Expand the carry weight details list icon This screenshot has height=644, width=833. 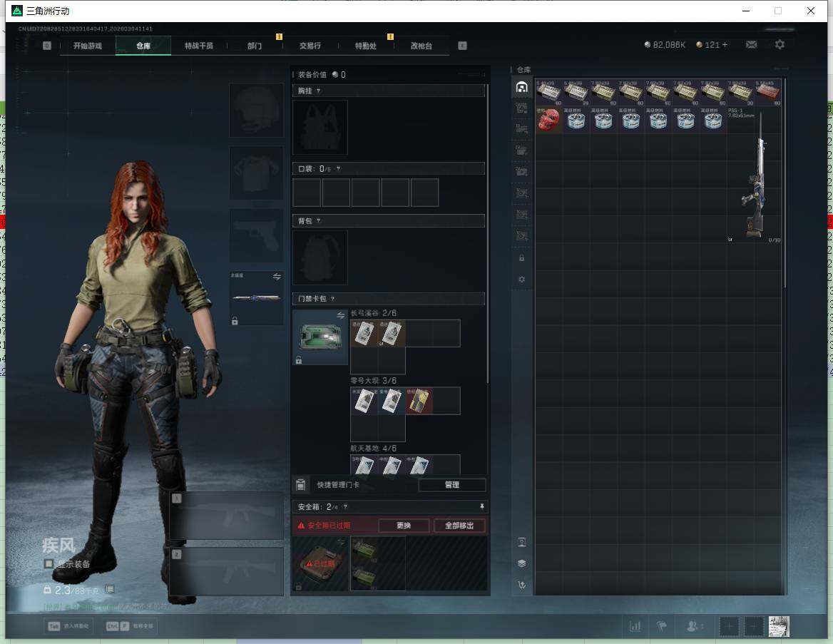(x=110, y=590)
